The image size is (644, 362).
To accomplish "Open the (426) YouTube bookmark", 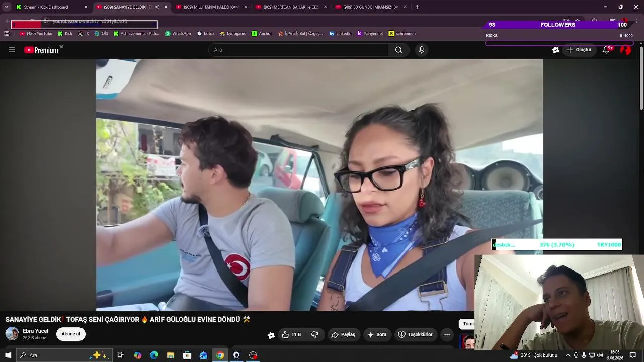I will [x=36, y=34].
